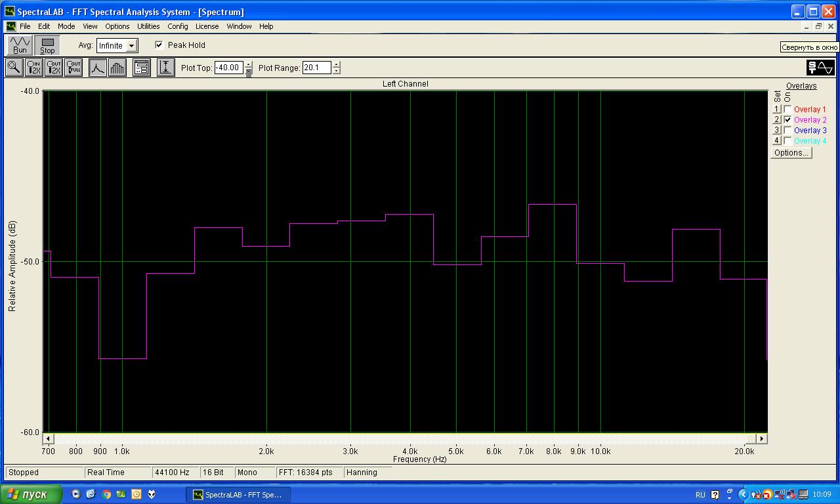This screenshot has height=504, width=840.
Task: Click the right arrow of the frequency scrollbar
Action: pos(761,438)
